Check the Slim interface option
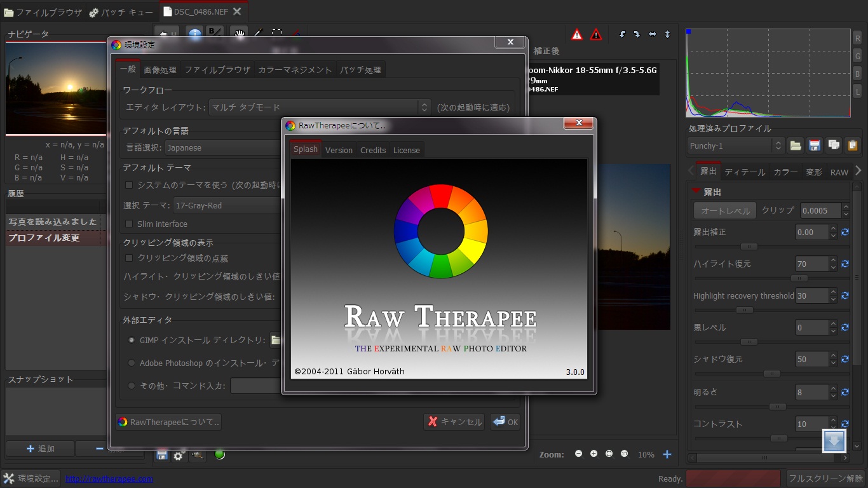868x488 pixels. click(x=129, y=224)
